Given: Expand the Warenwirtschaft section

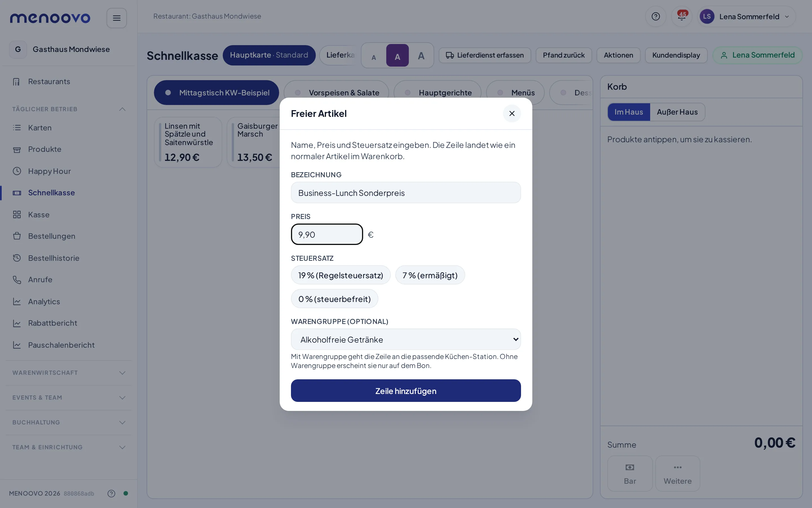Looking at the screenshot, I should [x=69, y=373].
